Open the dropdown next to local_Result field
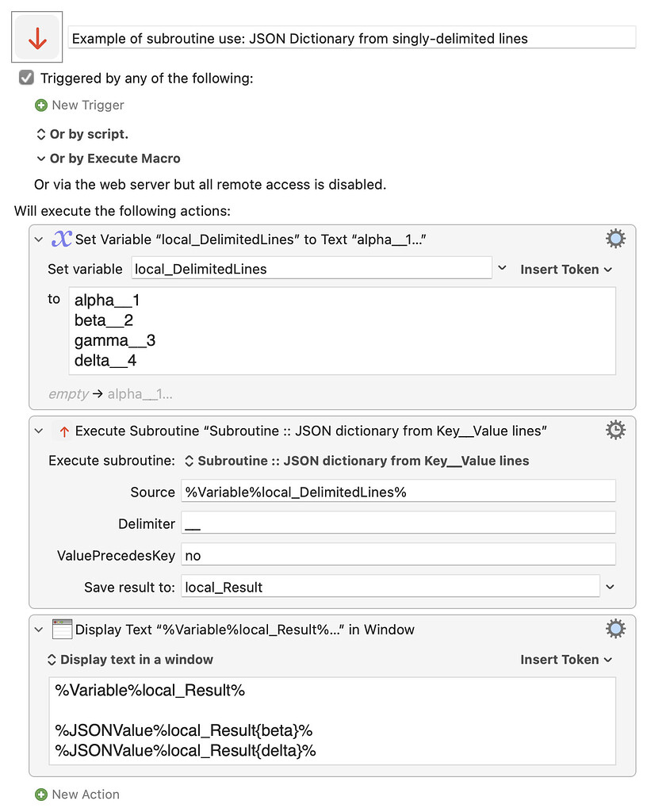This screenshot has height=812, width=647. (611, 587)
